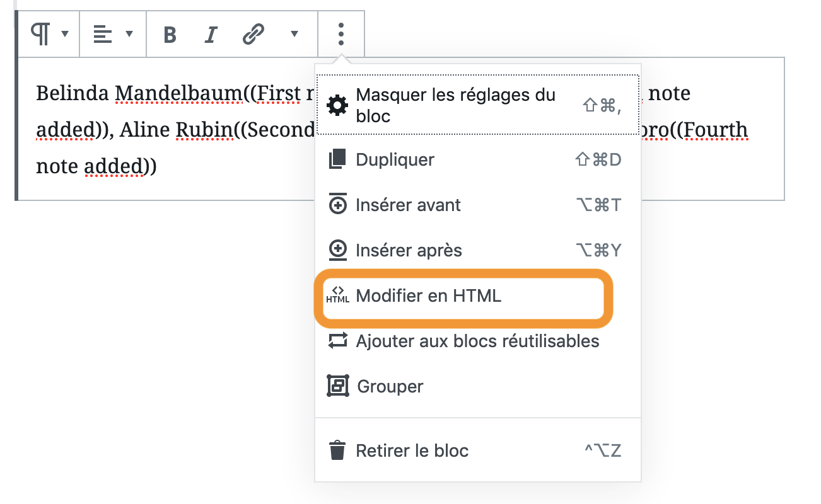The height and width of the screenshot is (504, 821).
Task: Select Masquer les réglages du bloc
Action: click(x=478, y=105)
